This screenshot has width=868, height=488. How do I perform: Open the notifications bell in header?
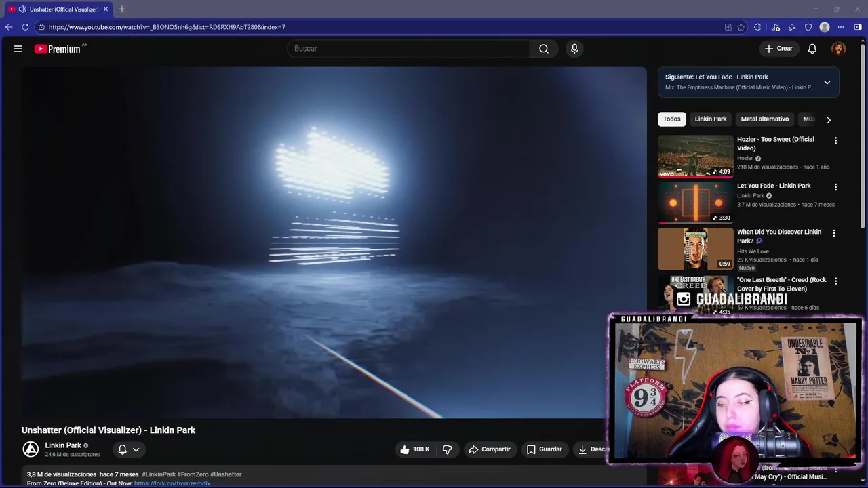[x=812, y=49]
